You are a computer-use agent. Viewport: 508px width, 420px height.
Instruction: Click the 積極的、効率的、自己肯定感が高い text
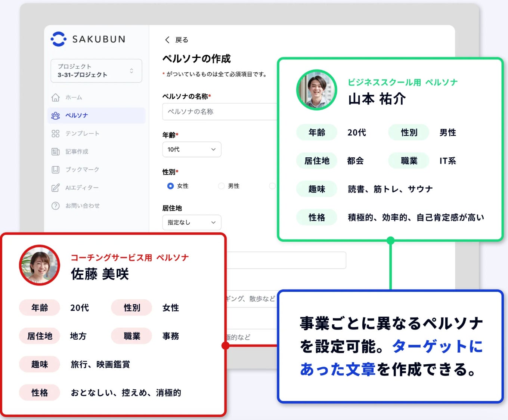pyautogui.click(x=416, y=217)
